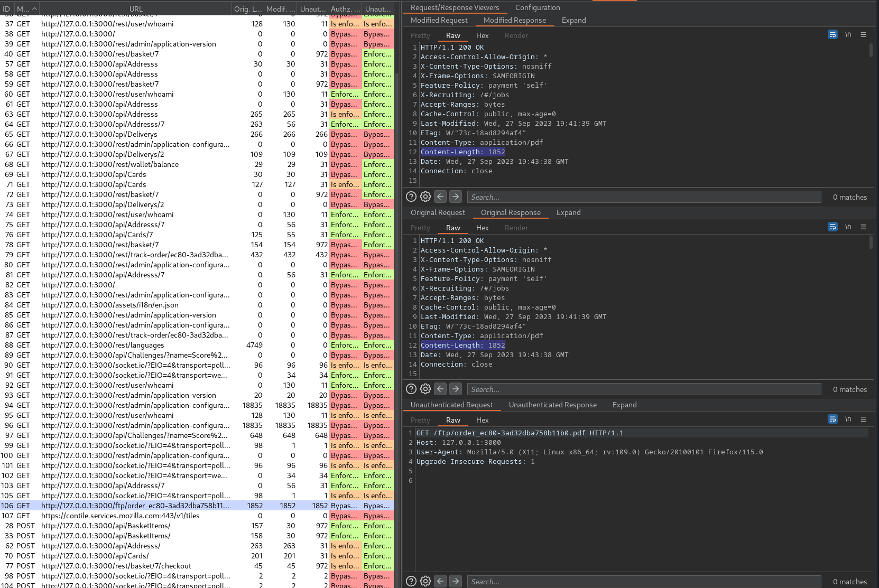
Task: Toggle word wrap in Original Response viewer
Action: [x=832, y=227]
